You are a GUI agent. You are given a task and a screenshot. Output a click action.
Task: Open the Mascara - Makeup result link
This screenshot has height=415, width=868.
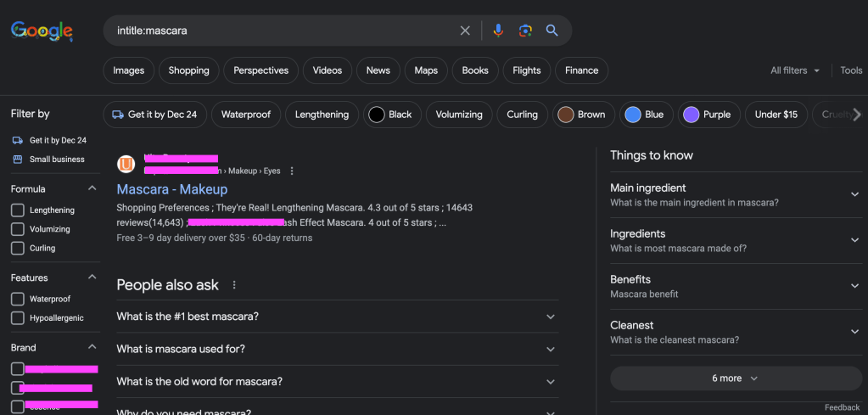172,189
